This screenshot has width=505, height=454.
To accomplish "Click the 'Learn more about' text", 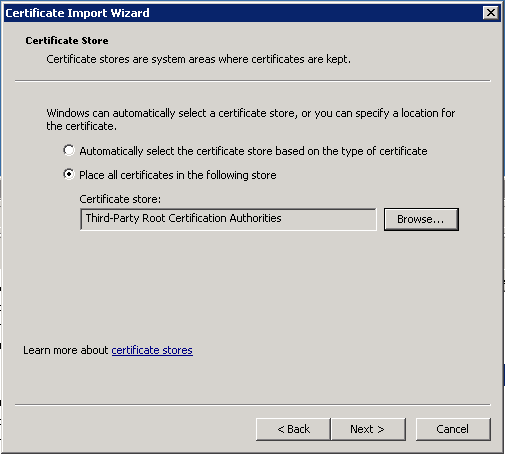I will pos(66,350).
